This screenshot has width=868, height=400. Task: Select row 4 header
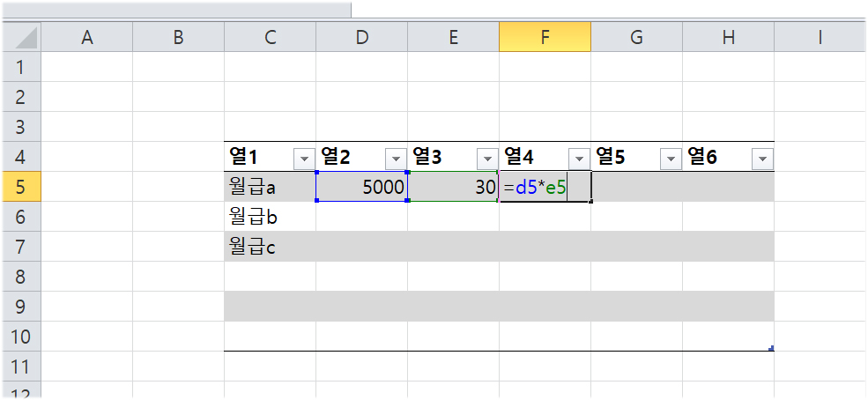click(x=21, y=157)
